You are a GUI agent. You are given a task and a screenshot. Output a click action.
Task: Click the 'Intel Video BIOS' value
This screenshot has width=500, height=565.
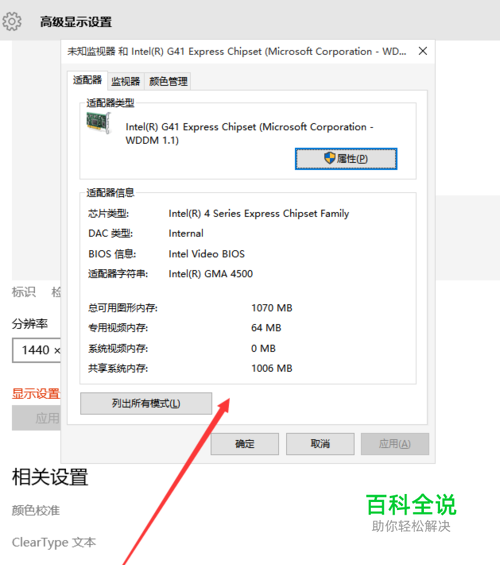tap(206, 254)
